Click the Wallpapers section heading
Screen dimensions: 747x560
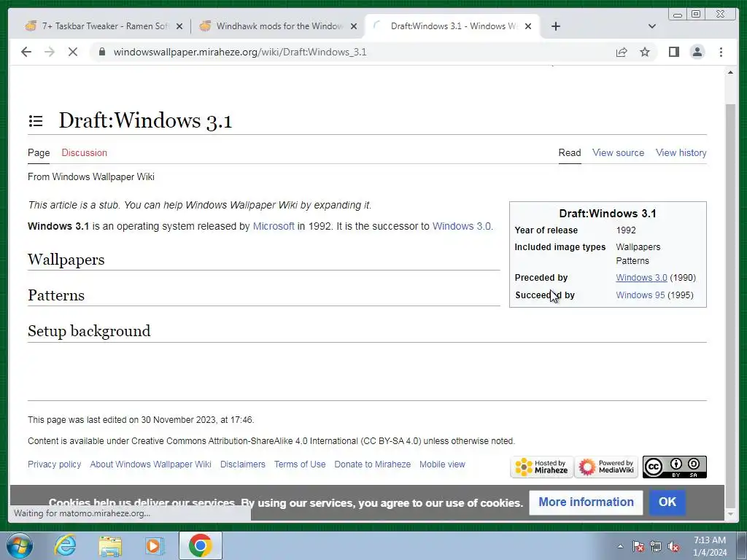coord(66,260)
